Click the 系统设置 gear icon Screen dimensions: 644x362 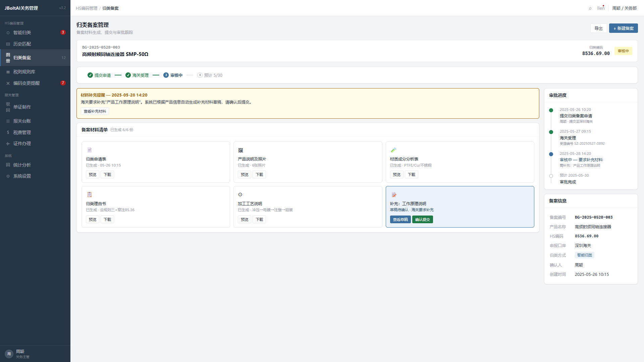tap(8, 176)
